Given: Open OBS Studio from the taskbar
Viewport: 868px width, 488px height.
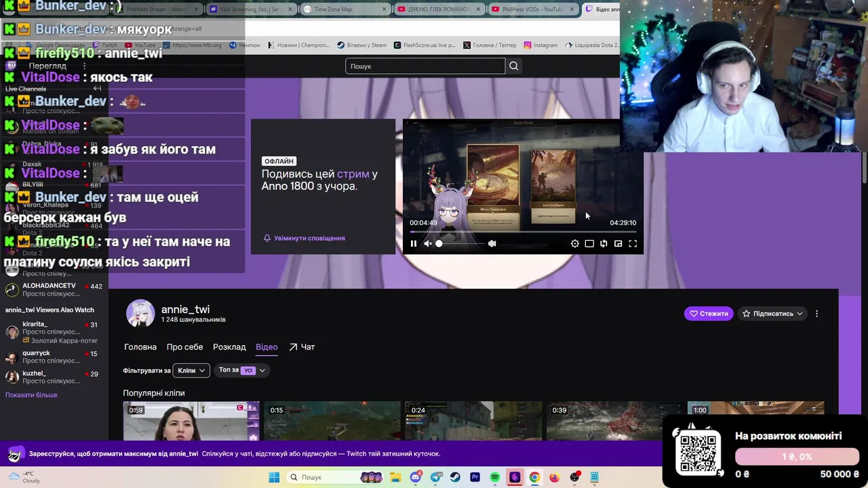Looking at the screenshot, I should click(x=574, y=477).
